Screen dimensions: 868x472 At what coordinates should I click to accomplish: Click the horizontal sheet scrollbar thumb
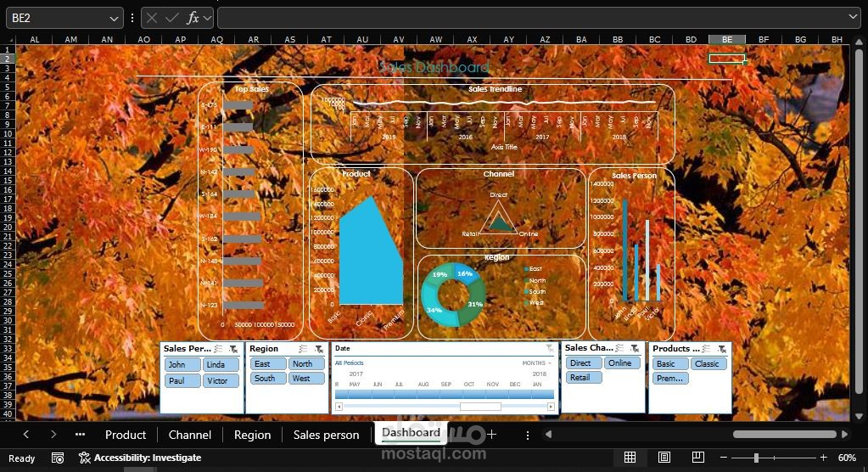[x=784, y=435]
